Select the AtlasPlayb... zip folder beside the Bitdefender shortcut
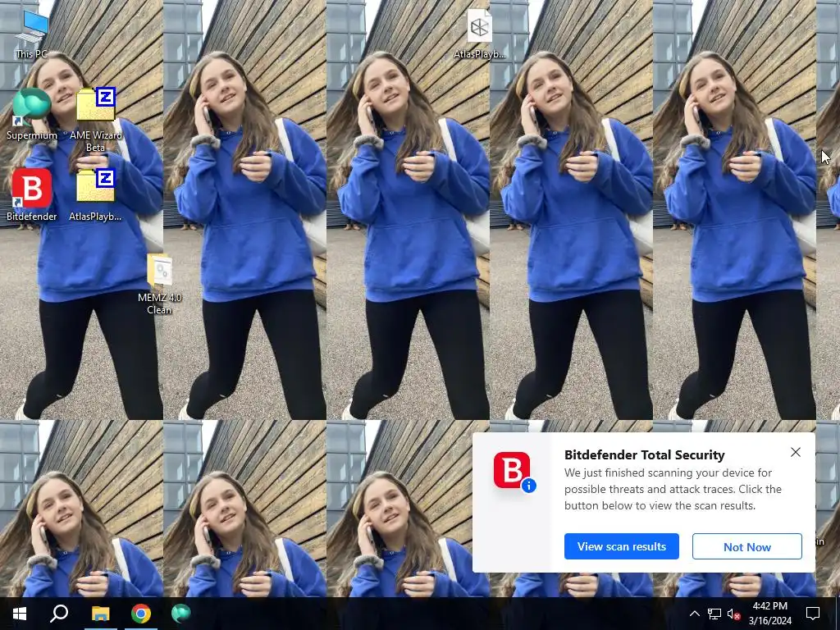This screenshot has height=630, width=840. point(95,195)
